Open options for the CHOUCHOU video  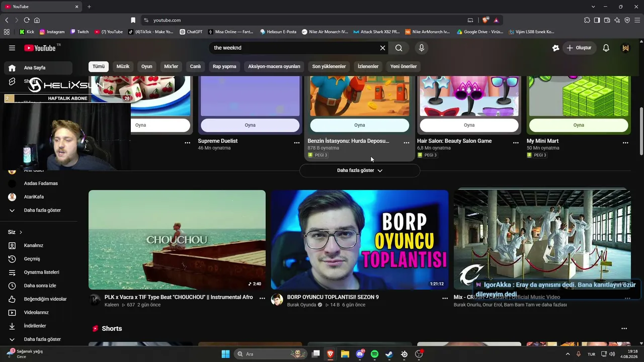tap(262, 298)
